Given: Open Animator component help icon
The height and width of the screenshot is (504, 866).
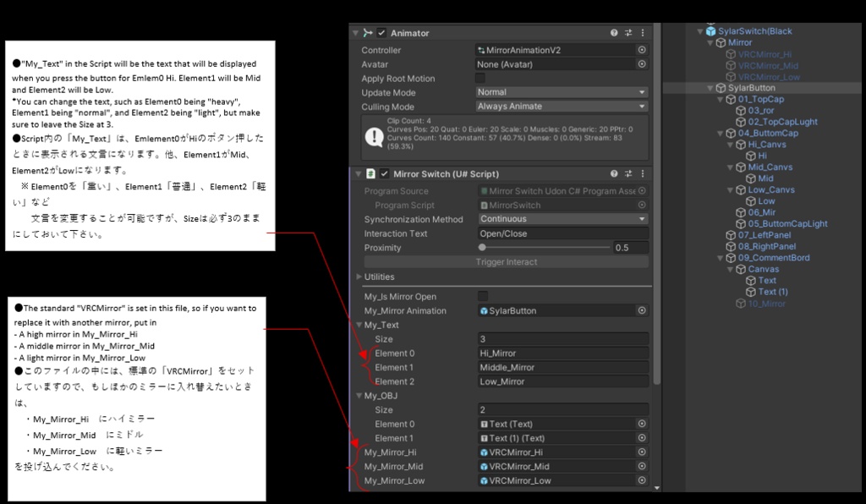Looking at the screenshot, I should click(x=614, y=33).
